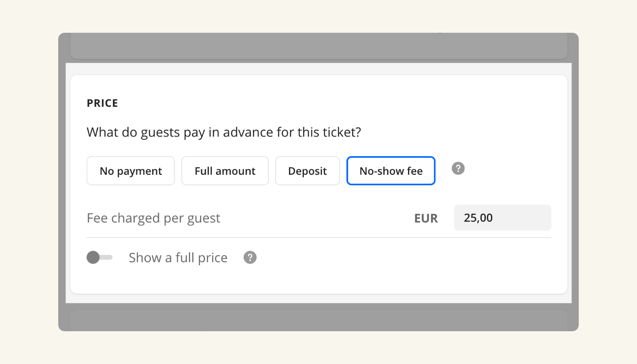Click the beige page background outside the panel
This screenshot has height=364, width=637.
[x=27, y=182]
